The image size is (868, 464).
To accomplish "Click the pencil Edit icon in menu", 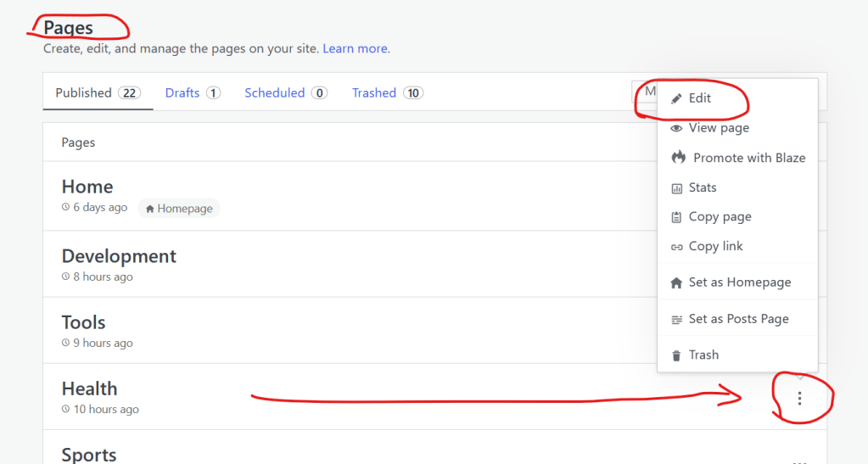I will [676, 98].
